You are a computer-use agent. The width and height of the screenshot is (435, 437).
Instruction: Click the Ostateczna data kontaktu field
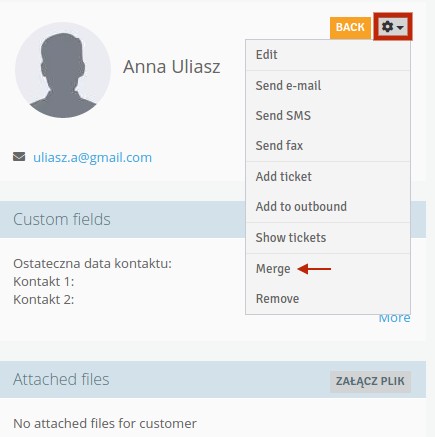point(92,264)
